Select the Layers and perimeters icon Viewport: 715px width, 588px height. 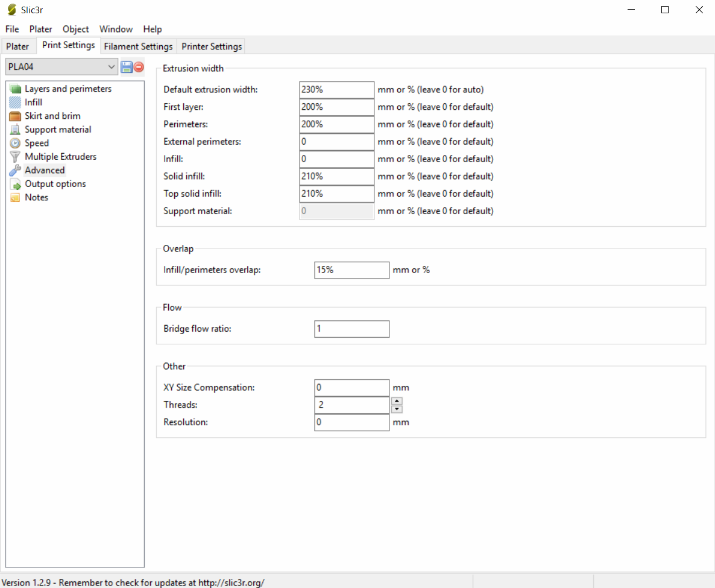click(x=16, y=89)
